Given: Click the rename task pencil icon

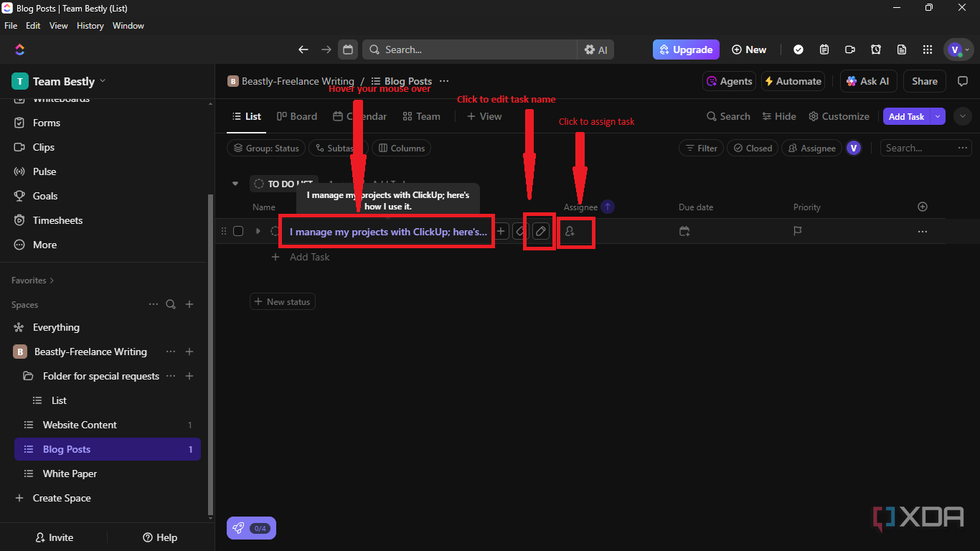Looking at the screenshot, I should click(x=541, y=231).
